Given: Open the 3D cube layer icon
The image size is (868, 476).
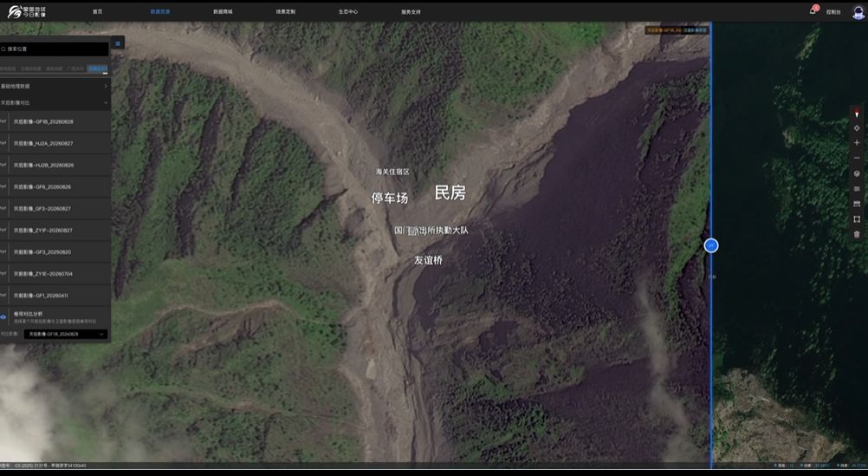Looking at the screenshot, I should coord(857,173).
